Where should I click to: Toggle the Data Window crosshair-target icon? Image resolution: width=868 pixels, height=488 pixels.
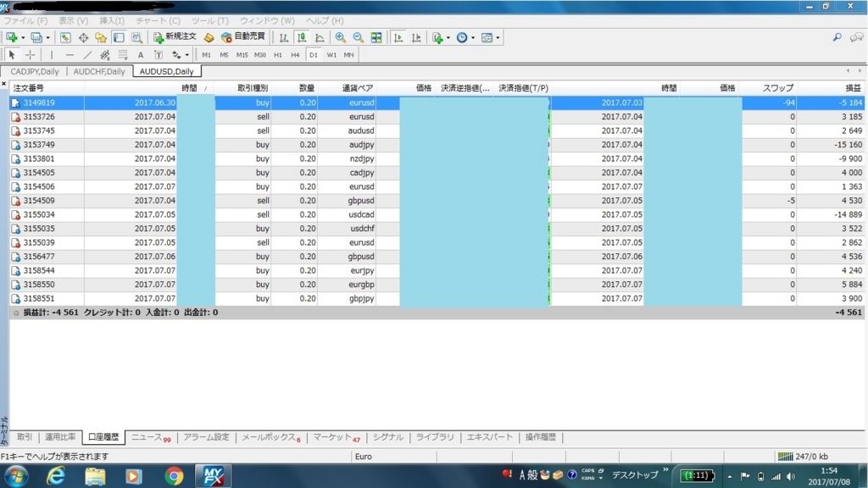(83, 37)
